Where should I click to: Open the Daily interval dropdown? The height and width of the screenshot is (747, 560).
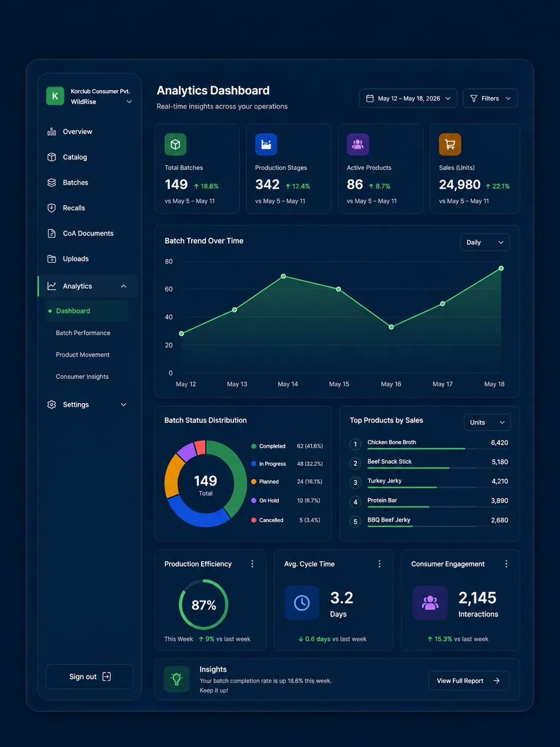point(485,242)
